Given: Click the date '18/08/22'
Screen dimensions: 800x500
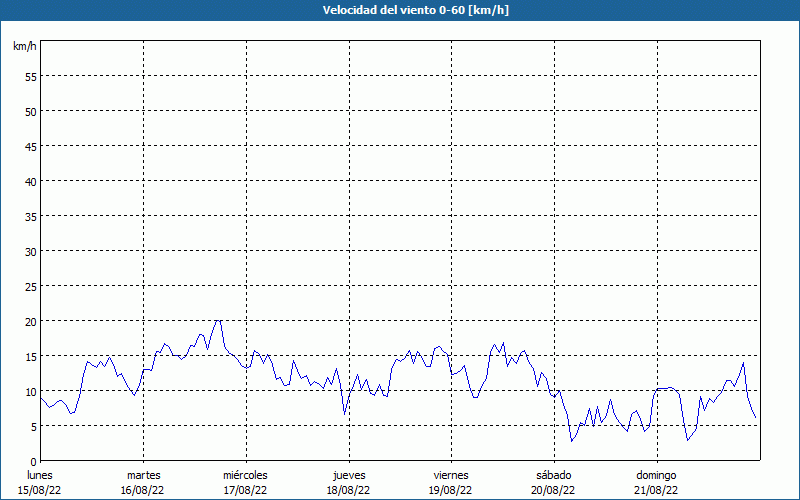Looking at the screenshot, I should [x=348, y=490].
